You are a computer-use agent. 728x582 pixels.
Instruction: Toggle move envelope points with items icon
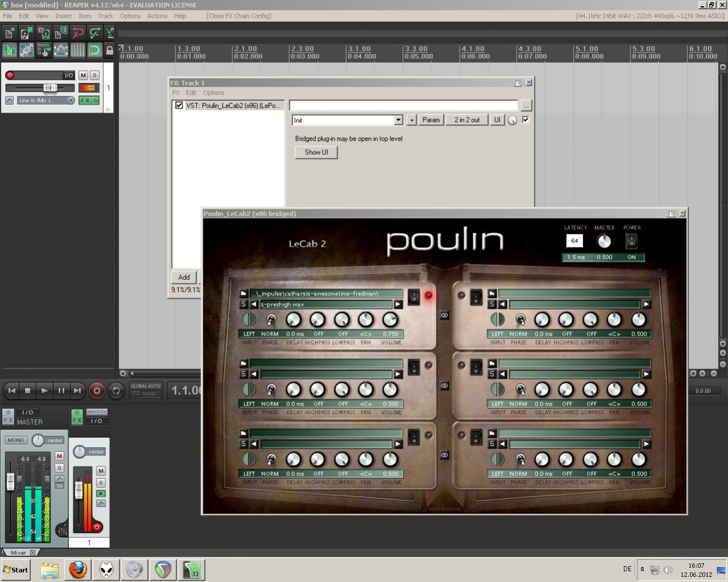[60, 51]
